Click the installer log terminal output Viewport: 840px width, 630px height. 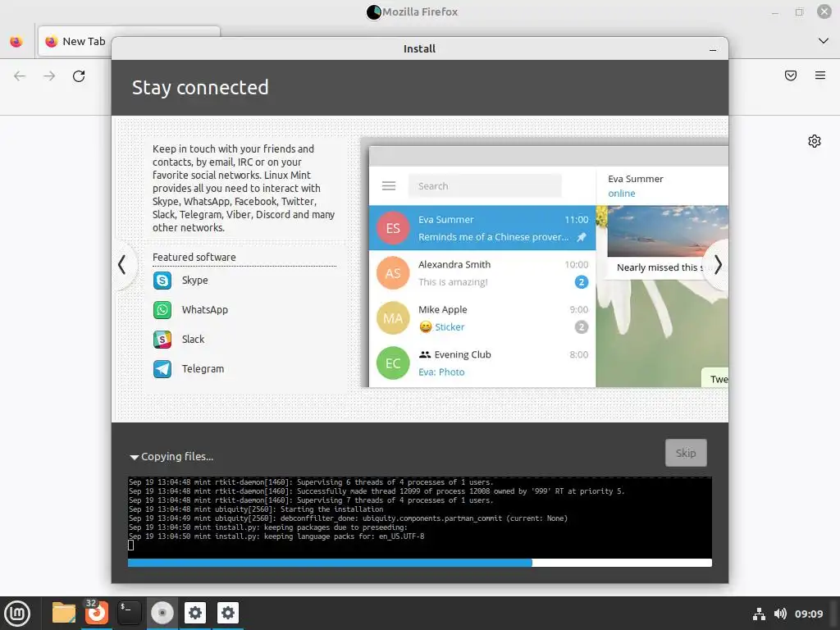click(x=419, y=517)
